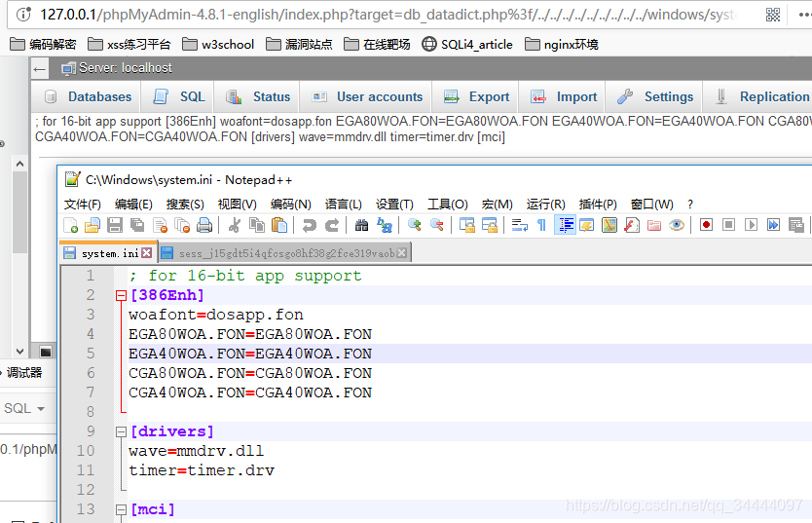
Task: Open Folder as Workspace icon
Action: point(654,225)
